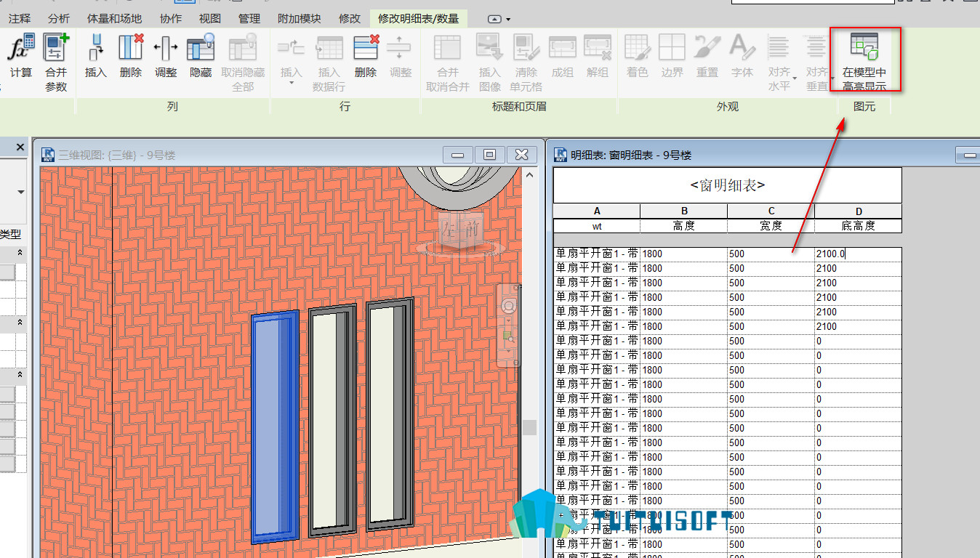The width and height of the screenshot is (980, 558).
Task: Switch to the 注释 ribbon tab
Action: pos(20,18)
